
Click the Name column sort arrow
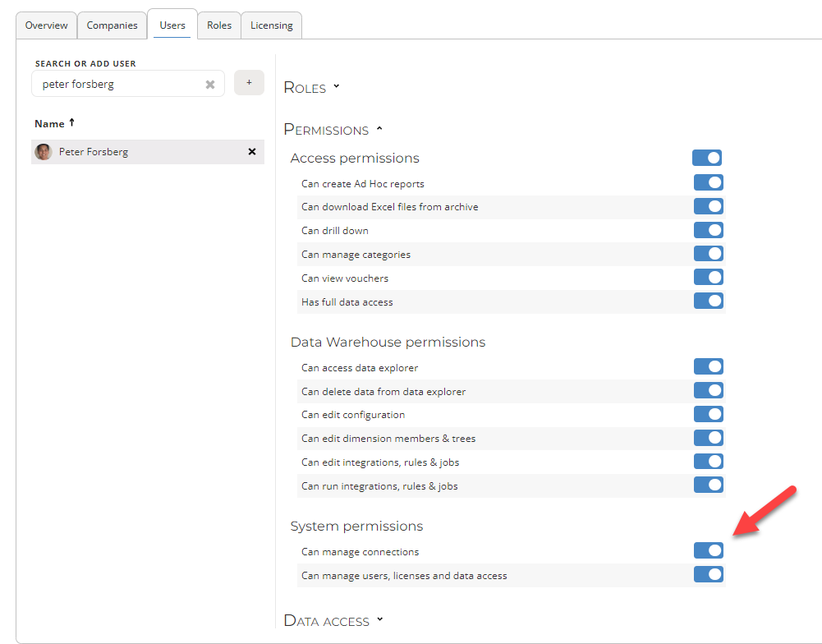pos(71,123)
